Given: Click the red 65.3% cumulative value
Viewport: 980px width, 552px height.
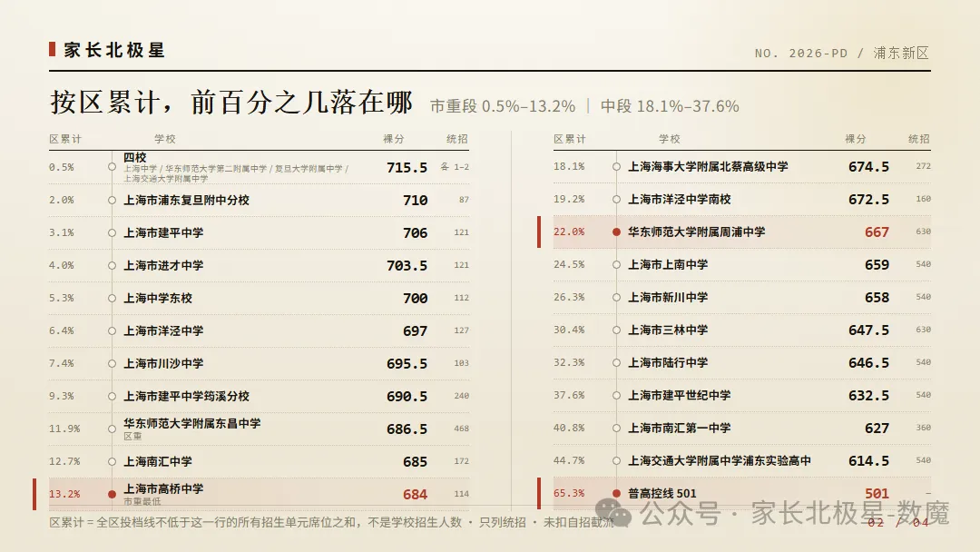Looking at the screenshot, I should tap(569, 493).
